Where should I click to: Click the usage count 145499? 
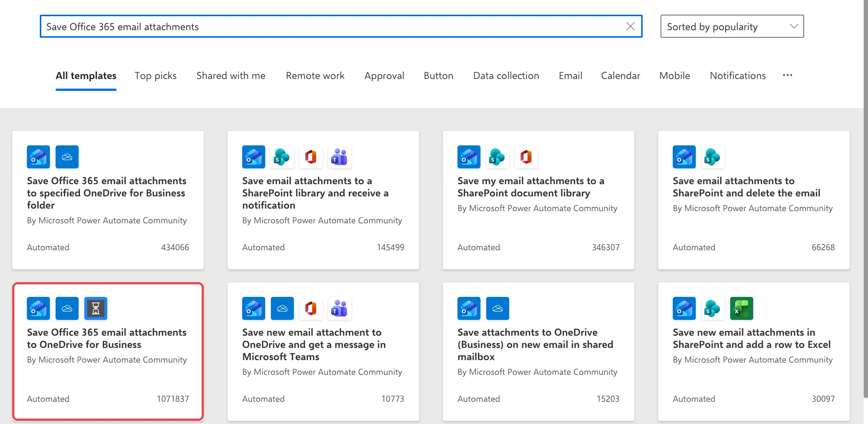point(390,247)
